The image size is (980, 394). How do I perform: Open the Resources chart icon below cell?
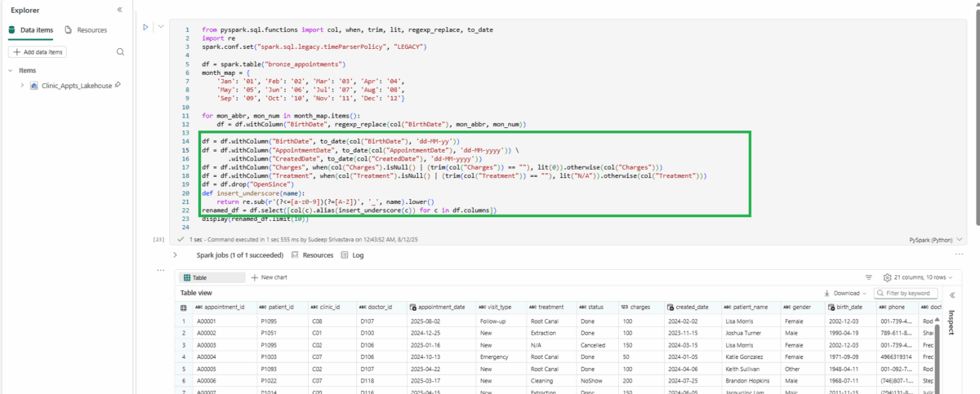295,255
